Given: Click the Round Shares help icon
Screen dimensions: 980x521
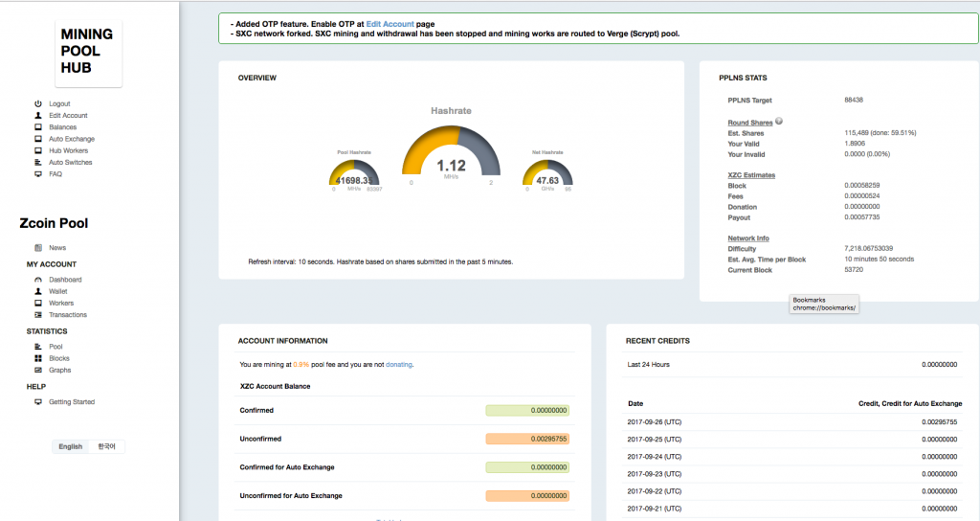Looking at the screenshot, I should click(779, 122).
